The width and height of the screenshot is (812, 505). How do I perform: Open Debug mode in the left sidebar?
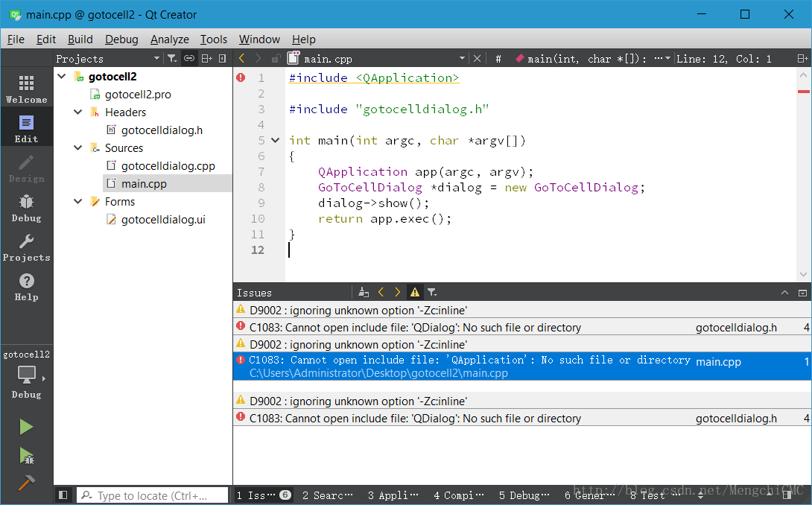pos(26,207)
